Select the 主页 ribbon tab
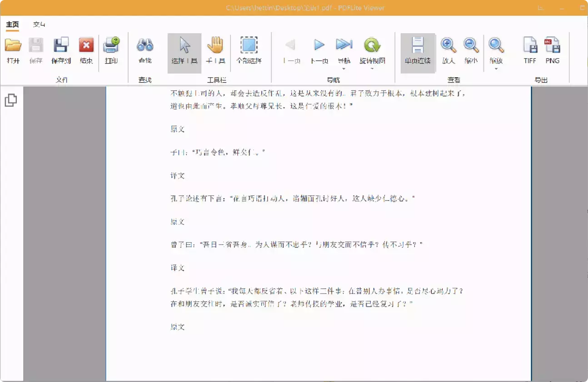 (x=11, y=24)
